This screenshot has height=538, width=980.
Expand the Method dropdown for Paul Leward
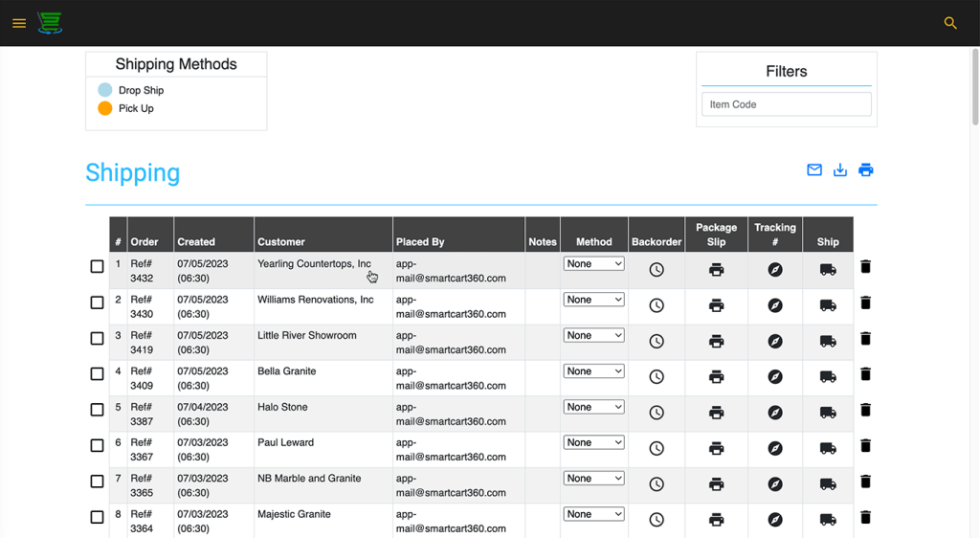(x=593, y=443)
